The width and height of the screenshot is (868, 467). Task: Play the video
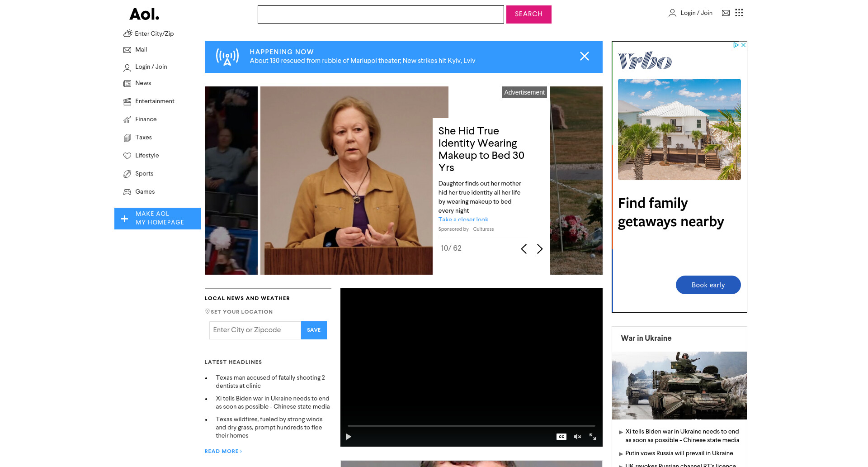[x=349, y=437]
